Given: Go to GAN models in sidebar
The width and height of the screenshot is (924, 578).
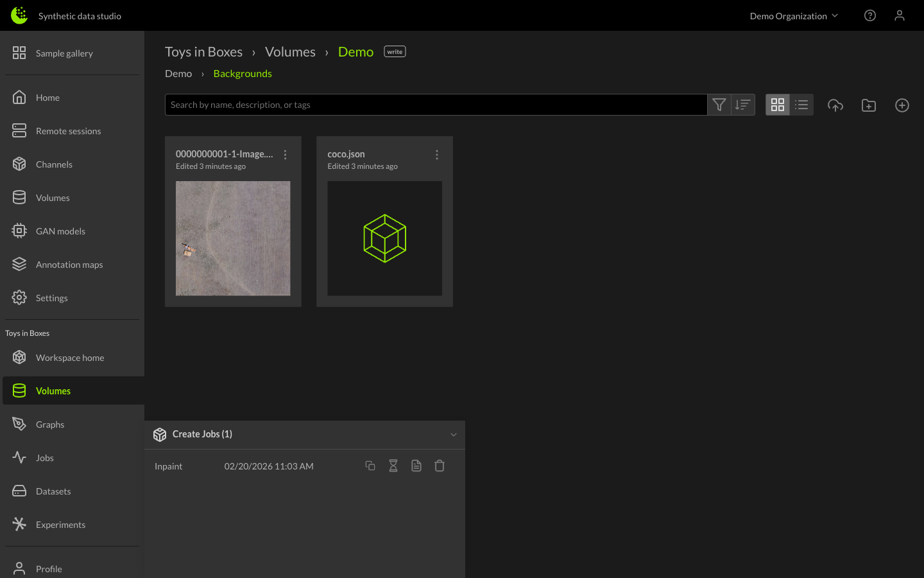Looking at the screenshot, I should pos(60,231).
